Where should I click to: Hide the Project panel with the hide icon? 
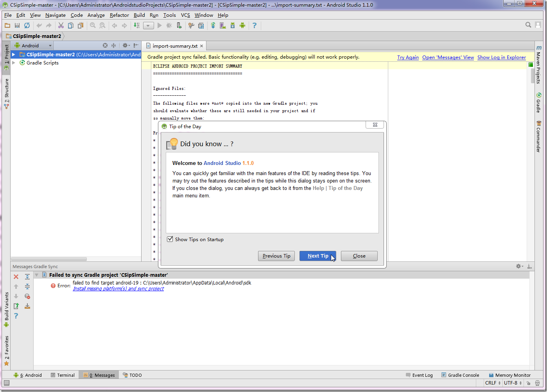[136, 45]
